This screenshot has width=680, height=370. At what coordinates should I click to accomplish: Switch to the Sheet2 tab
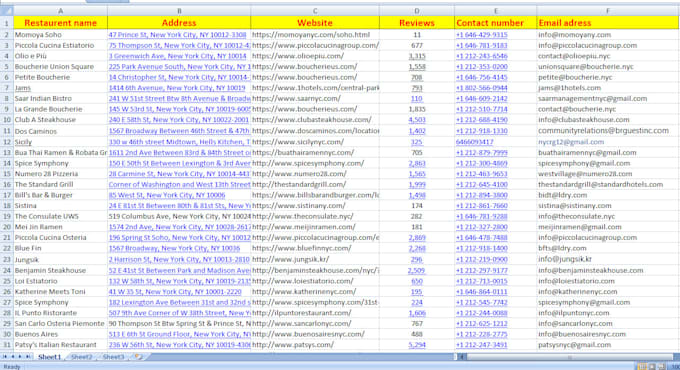[x=82, y=357]
